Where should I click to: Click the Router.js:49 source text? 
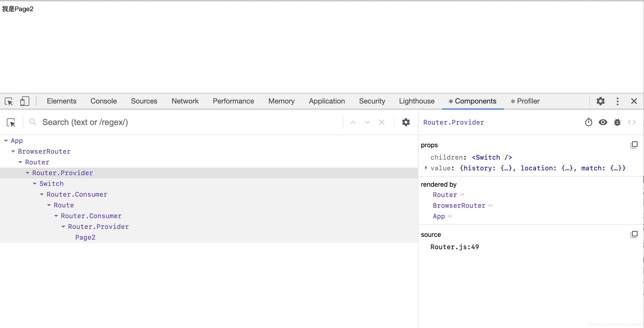coord(455,247)
